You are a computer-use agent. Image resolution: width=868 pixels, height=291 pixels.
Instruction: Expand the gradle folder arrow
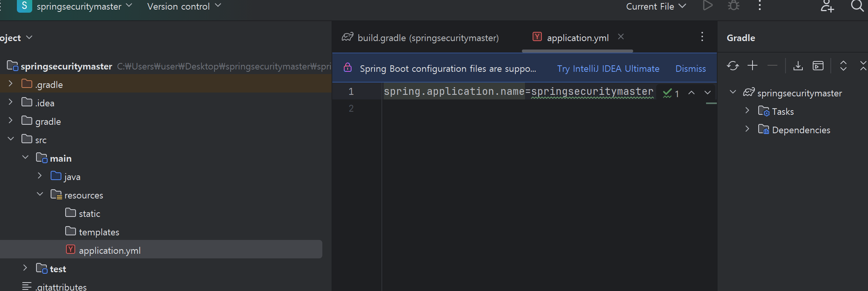tap(11, 120)
